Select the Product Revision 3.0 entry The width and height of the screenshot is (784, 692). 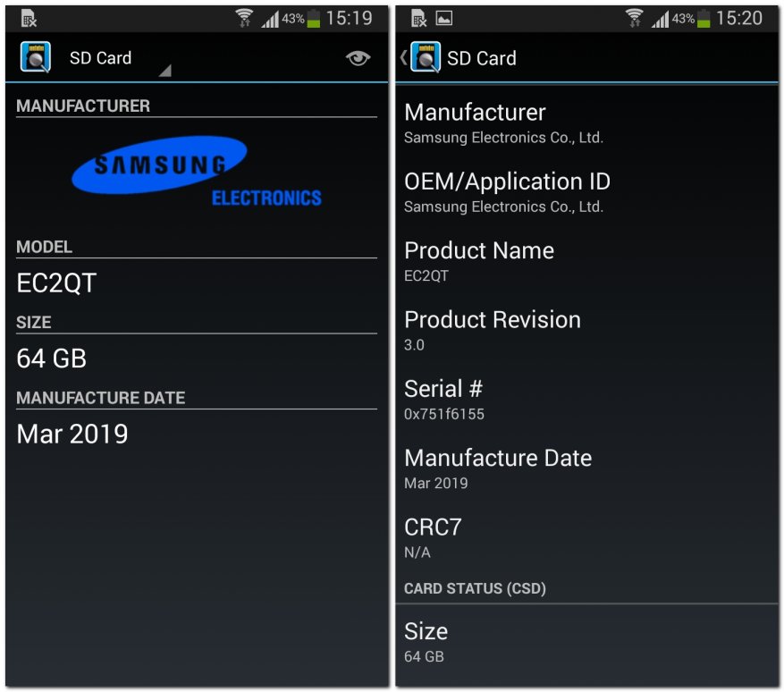pyautogui.click(x=587, y=331)
